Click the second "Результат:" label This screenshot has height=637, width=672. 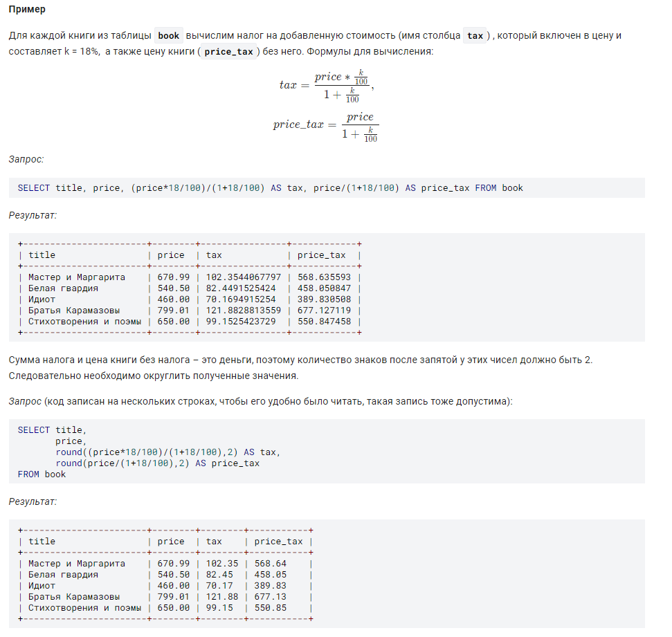tap(33, 501)
